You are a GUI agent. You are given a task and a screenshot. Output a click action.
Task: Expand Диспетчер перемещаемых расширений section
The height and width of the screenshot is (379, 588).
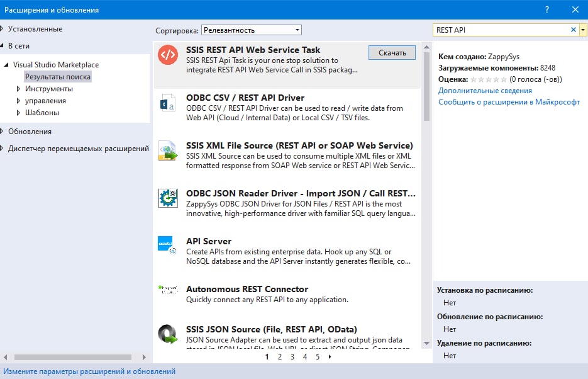pos(2,149)
